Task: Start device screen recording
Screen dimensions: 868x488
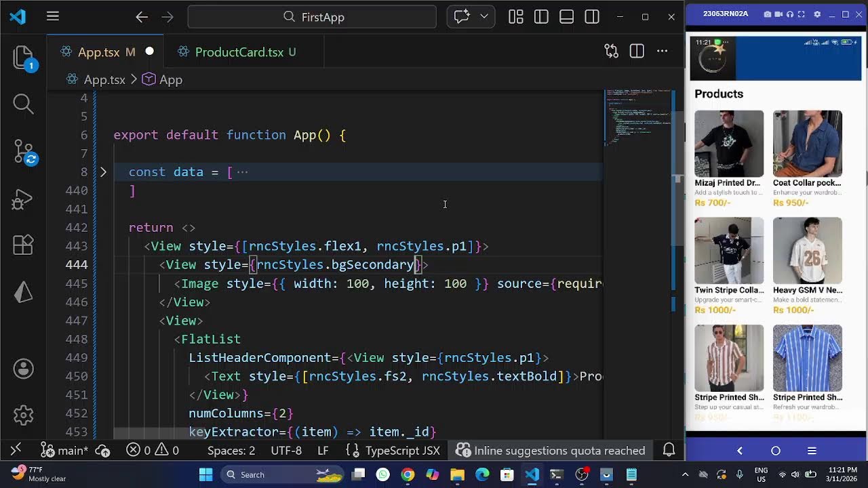Action: [778, 14]
